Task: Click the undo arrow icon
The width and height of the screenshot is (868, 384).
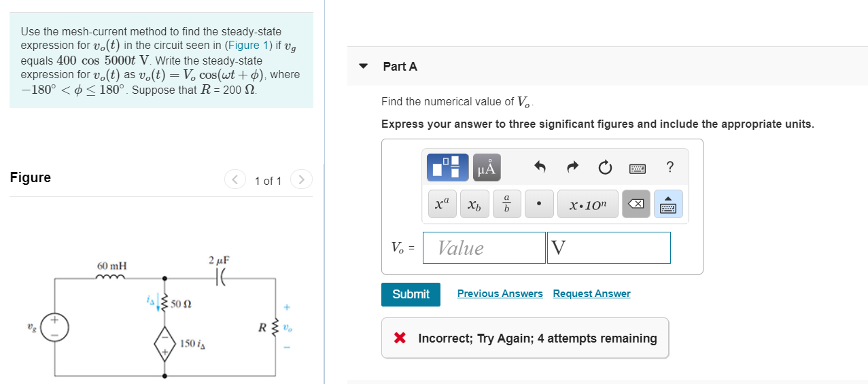Action: (x=540, y=167)
